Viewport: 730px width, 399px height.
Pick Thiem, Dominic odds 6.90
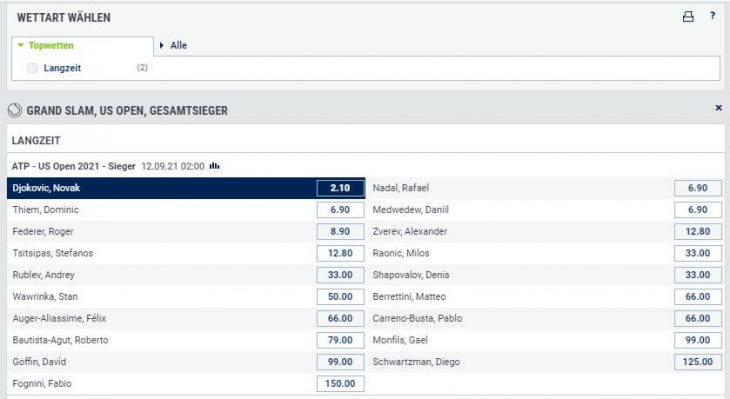340,210
